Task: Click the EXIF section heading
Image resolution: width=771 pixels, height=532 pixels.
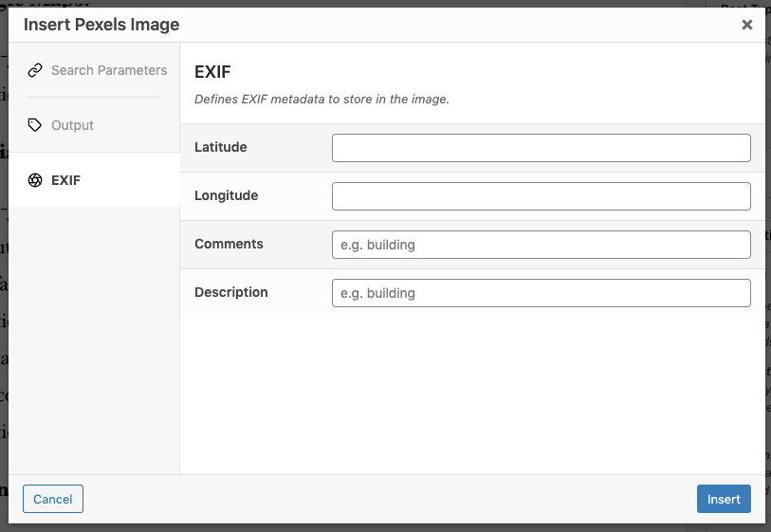Action: tap(212, 72)
